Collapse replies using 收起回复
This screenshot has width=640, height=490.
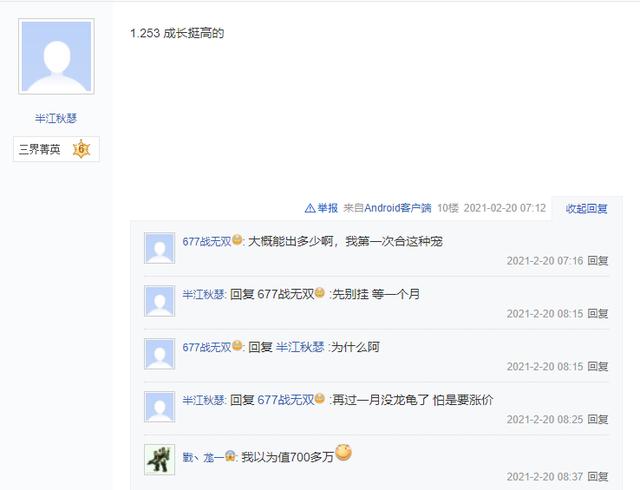[586, 209]
